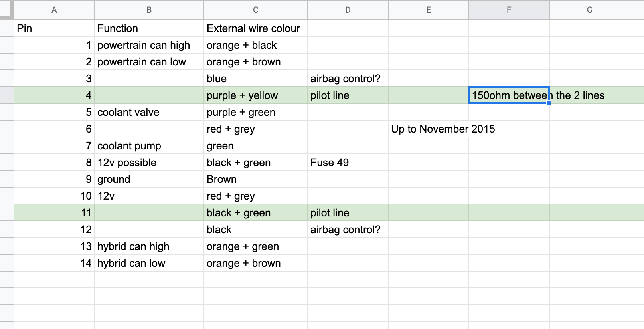Select the "powertrain can high" cell

coord(149,45)
